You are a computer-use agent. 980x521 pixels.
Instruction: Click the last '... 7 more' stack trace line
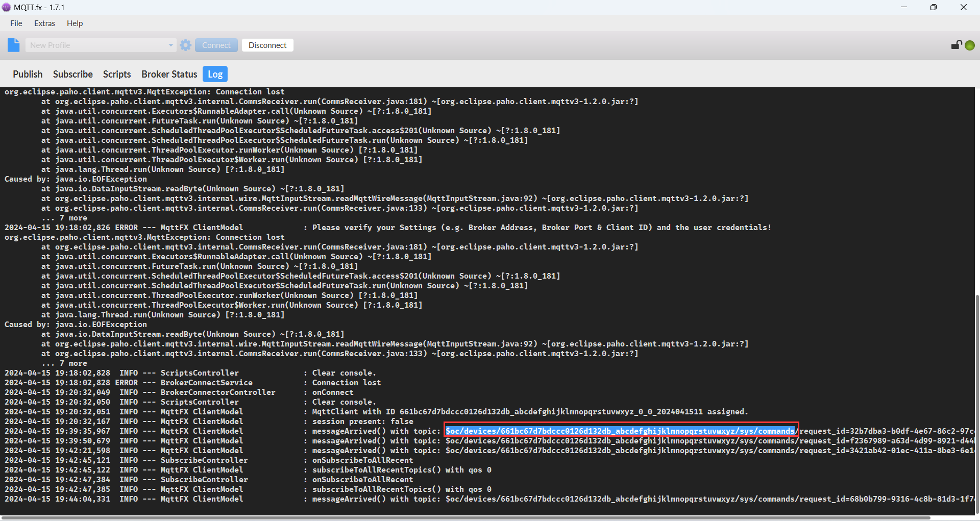coord(64,363)
